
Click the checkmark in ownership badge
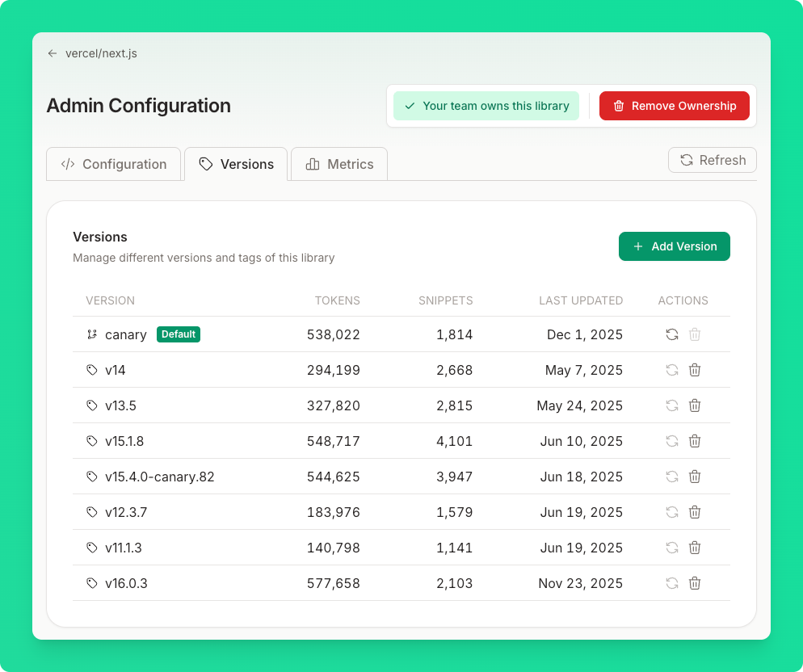[409, 106]
